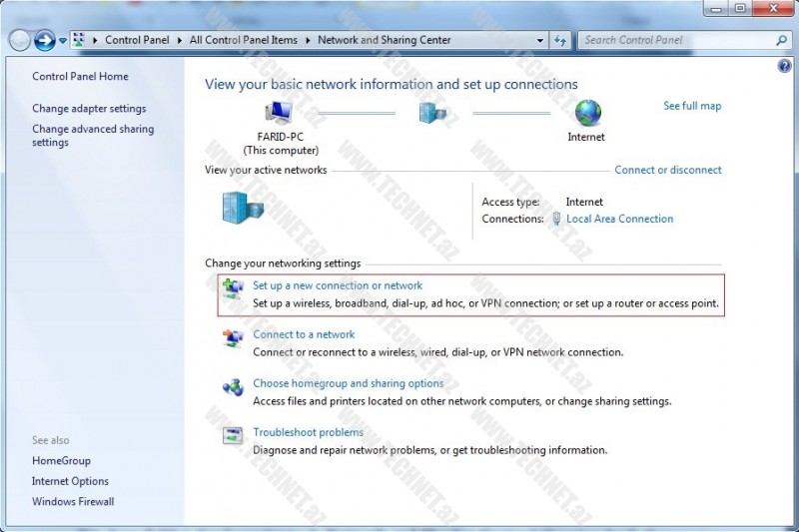Open Change adapter settings in sidebar
Viewport: 799px width, 532px height.
click(89, 109)
